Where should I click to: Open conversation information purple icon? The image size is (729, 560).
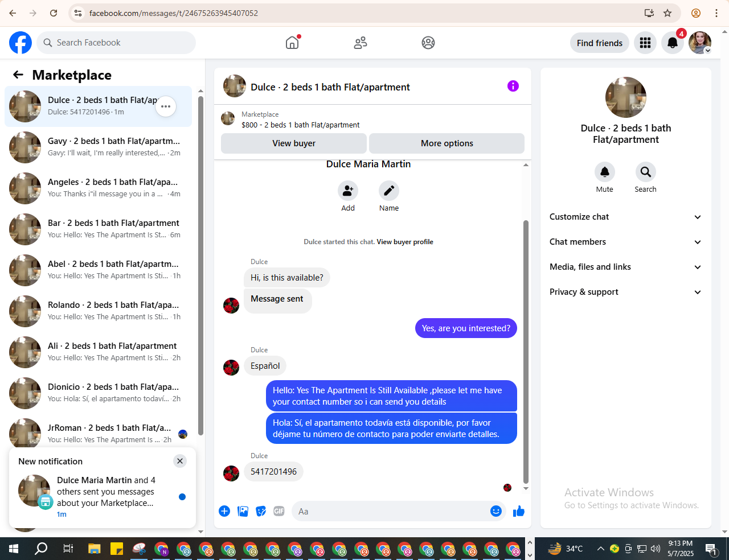point(513,86)
